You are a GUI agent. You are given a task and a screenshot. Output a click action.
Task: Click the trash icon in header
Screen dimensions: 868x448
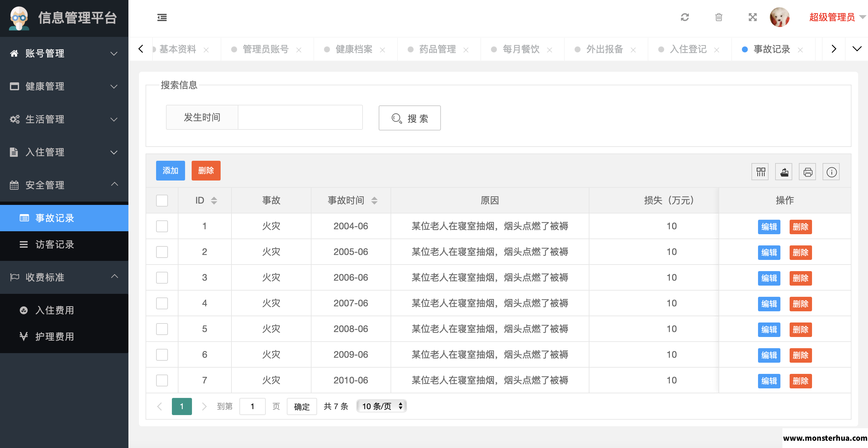(x=719, y=17)
